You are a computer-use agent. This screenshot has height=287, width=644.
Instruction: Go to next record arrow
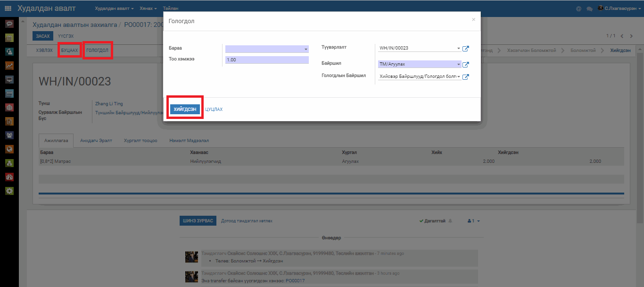point(631,36)
